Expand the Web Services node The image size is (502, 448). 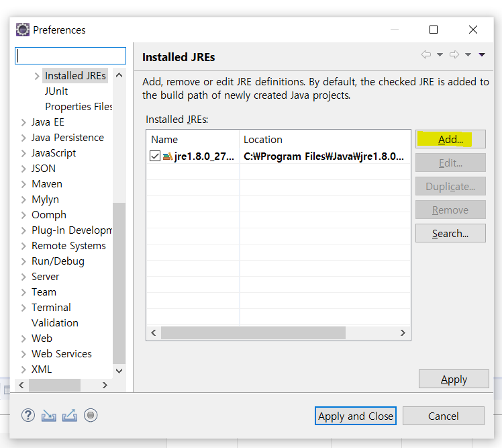click(23, 354)
